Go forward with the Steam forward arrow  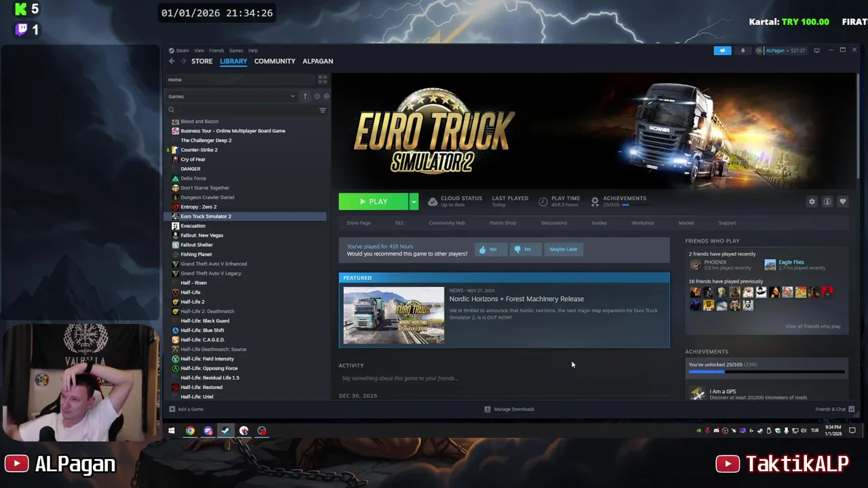tap(183, 61)
